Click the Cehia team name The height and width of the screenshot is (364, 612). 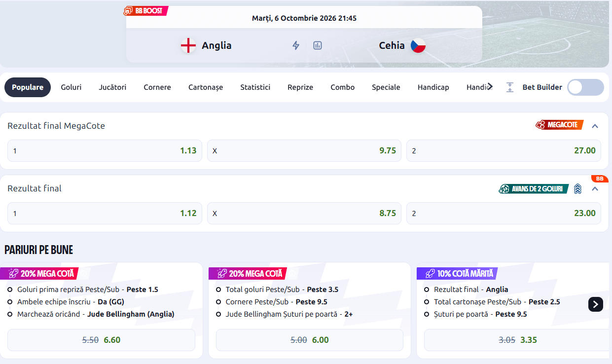click(392, 45)
